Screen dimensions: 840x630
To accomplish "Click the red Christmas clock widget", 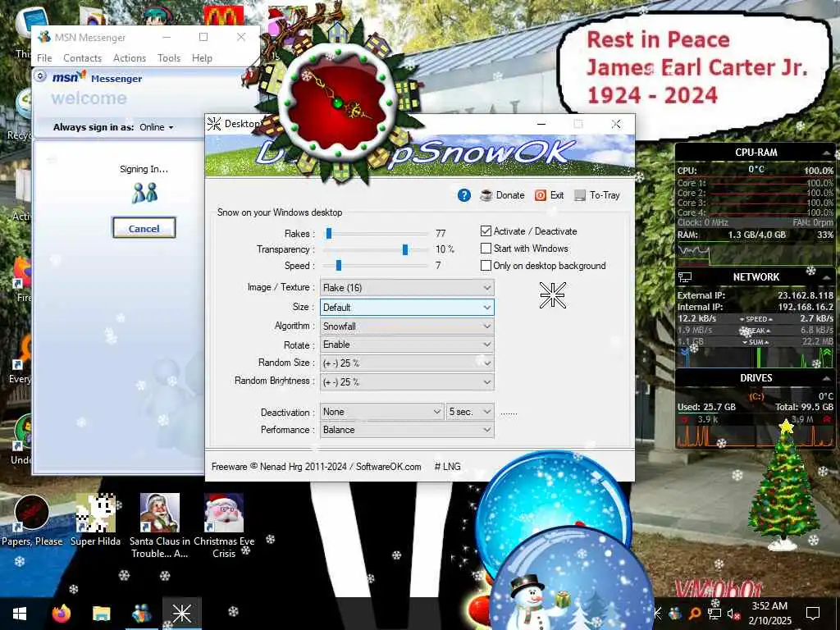I will [x=337, y=102].
